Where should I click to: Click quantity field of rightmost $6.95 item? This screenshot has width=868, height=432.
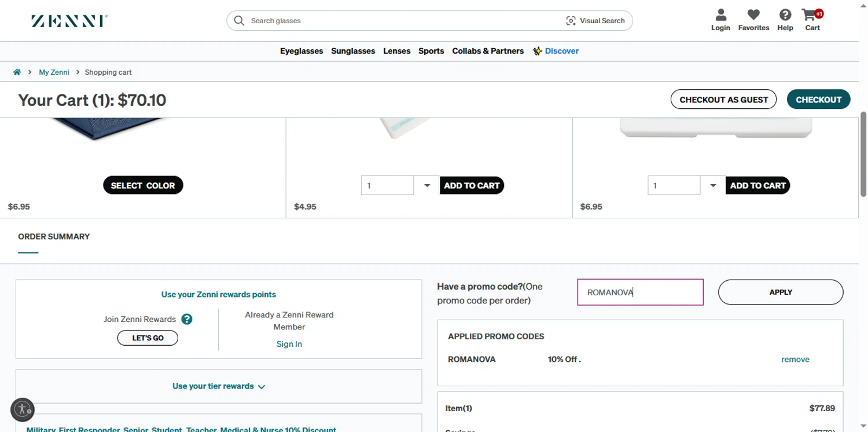click(674, 185)
